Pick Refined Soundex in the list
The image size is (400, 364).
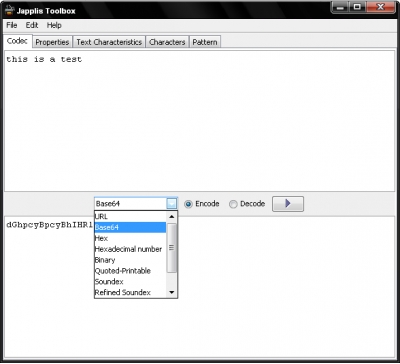click(x=130, y=292)
